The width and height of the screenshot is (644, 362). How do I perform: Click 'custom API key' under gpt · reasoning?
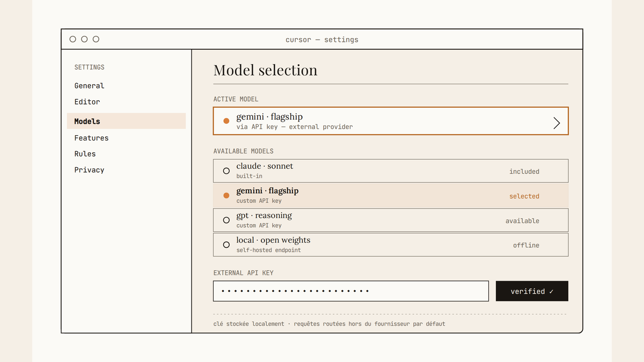click(x=259, y=225)
